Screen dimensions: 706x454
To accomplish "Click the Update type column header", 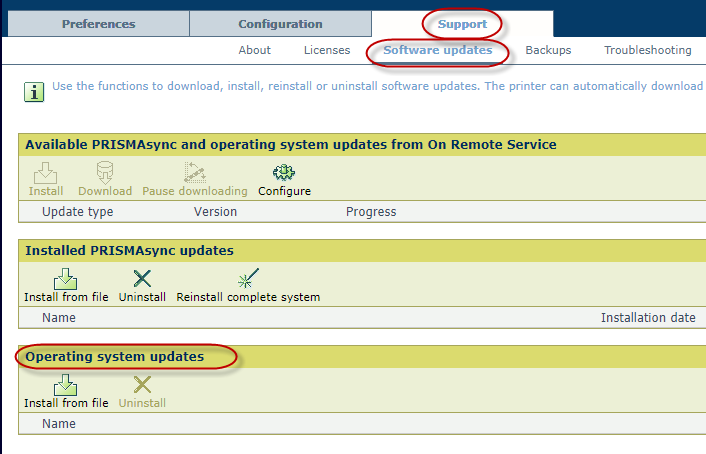I will click(77, 212).
